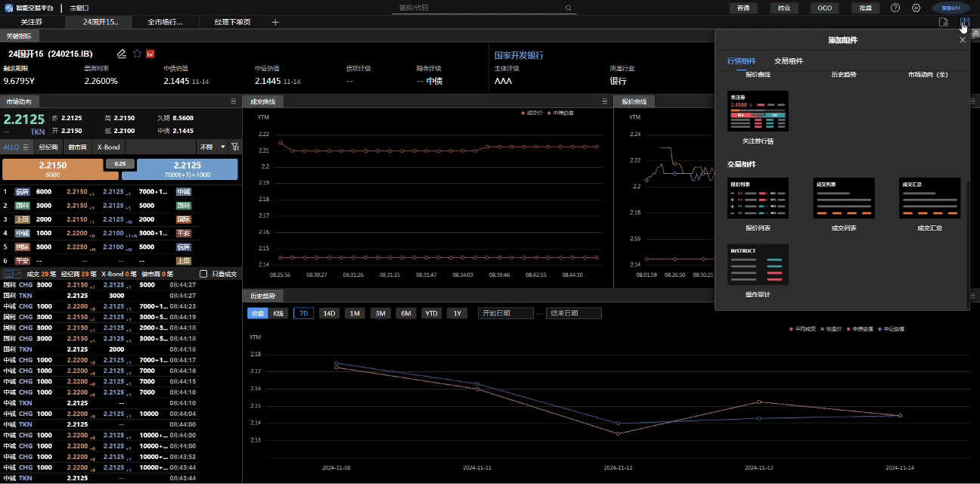
Task: Switch to line chart view icon in trades list
Action: pos(18,274)
